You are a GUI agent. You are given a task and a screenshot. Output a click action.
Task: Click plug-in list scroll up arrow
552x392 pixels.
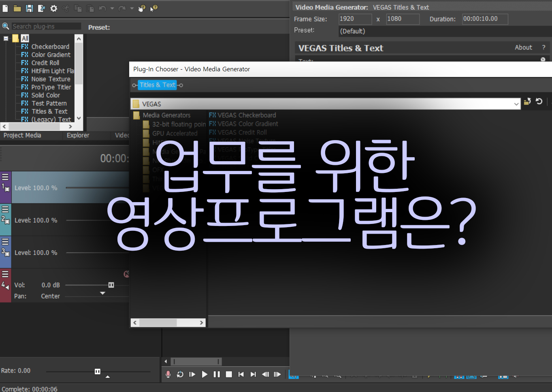pos(79,39)
